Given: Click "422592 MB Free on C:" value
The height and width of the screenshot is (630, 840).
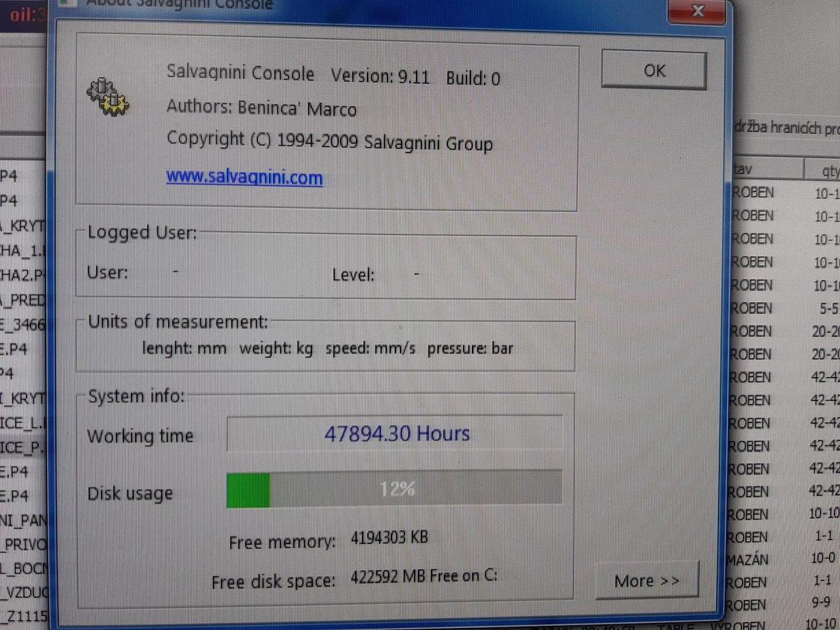Looking at the screenshot, I should tap(423, 577).
